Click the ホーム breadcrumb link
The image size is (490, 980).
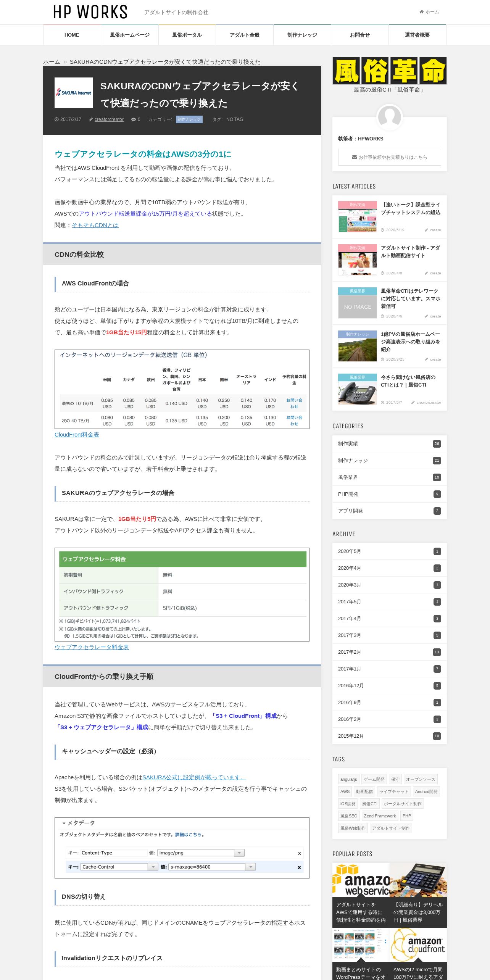pyautogui.click(x=52, y=62)
